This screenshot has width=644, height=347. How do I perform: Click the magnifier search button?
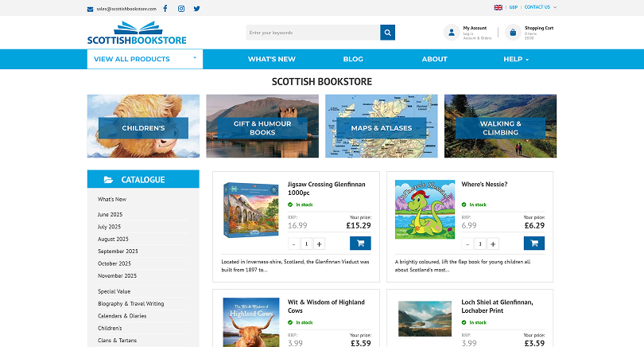(x=387, y=33)
